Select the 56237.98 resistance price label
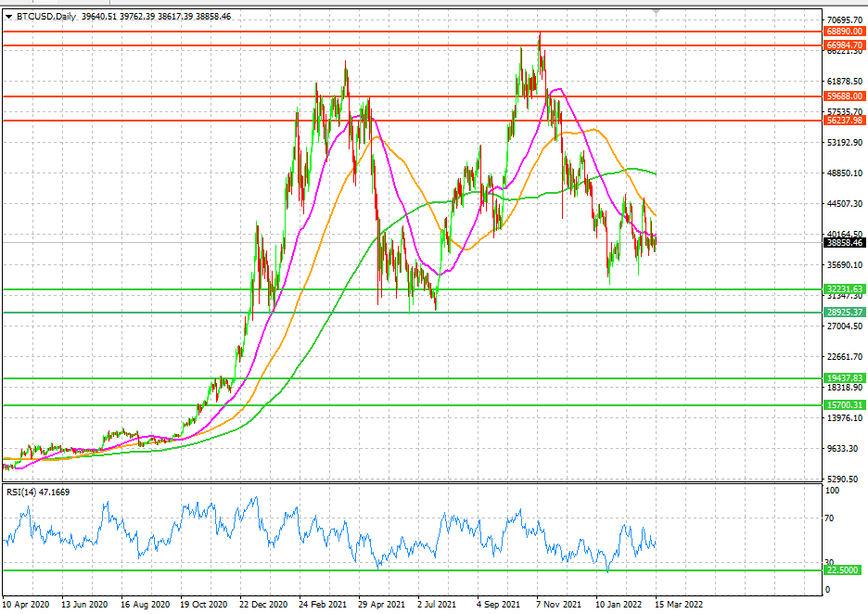Viewport: 868px width, 614px height. (x=844, y=121)
